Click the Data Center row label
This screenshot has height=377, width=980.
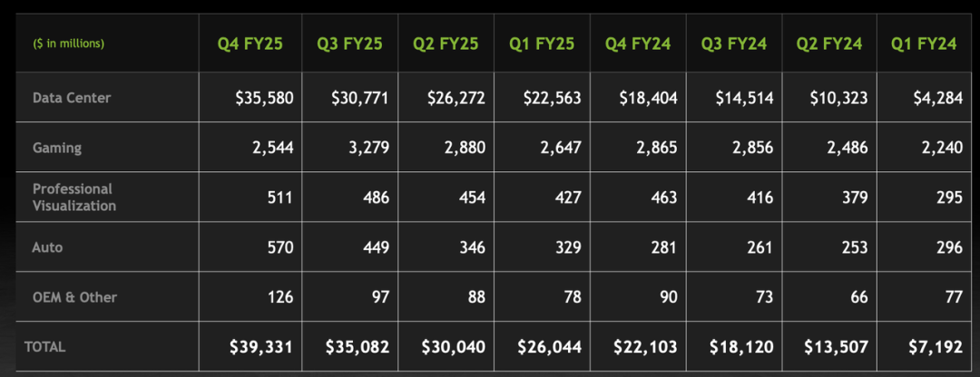pos(72,98)
